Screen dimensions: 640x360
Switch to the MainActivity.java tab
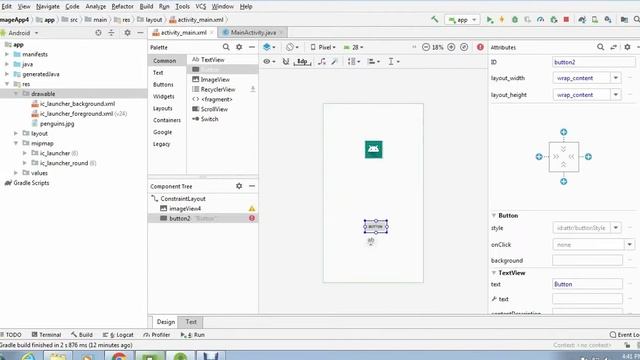253,32
